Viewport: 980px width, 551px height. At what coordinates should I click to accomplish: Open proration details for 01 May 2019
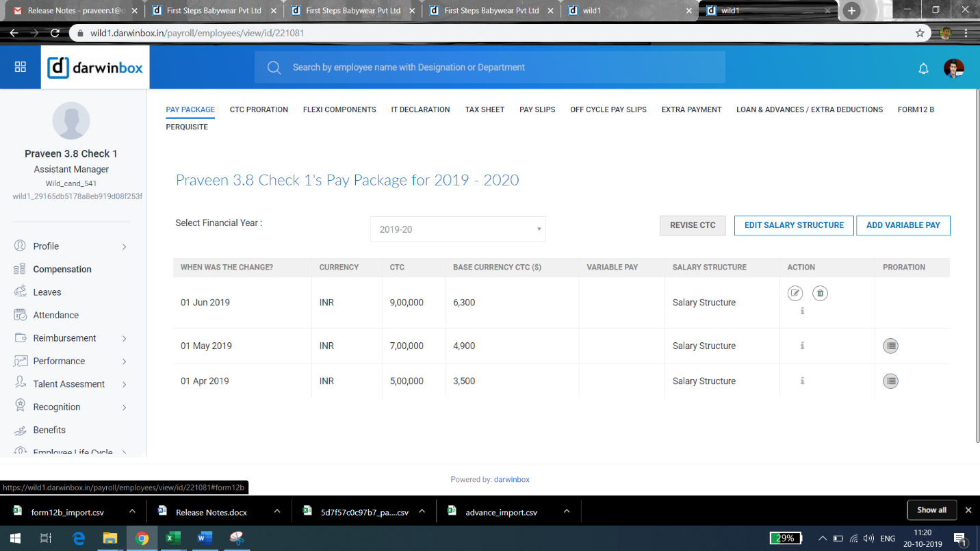tap(890, 346)
